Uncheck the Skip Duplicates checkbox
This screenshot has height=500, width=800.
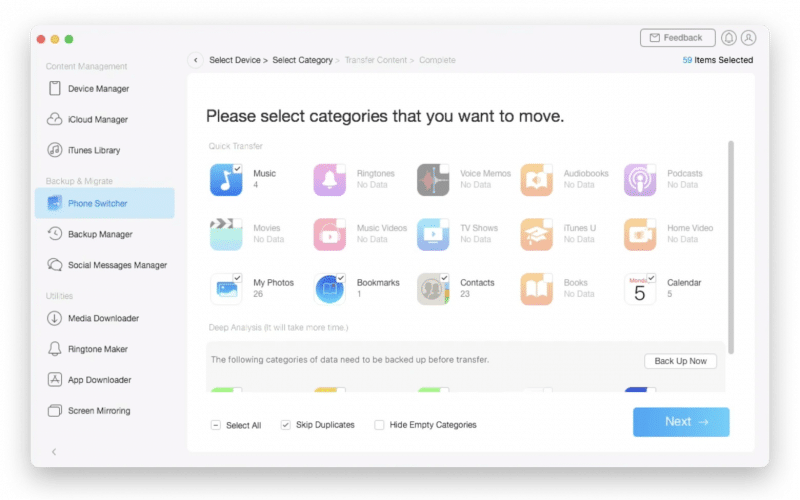286,425
